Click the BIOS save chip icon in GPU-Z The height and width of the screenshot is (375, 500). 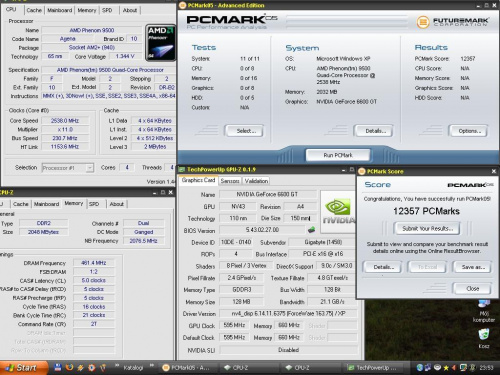tap(311, 230)
